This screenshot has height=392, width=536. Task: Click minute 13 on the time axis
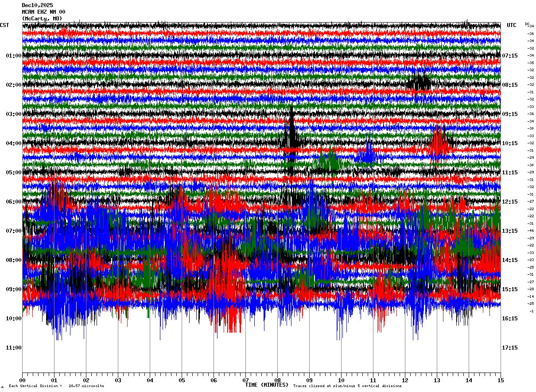(x=437, y=380)
